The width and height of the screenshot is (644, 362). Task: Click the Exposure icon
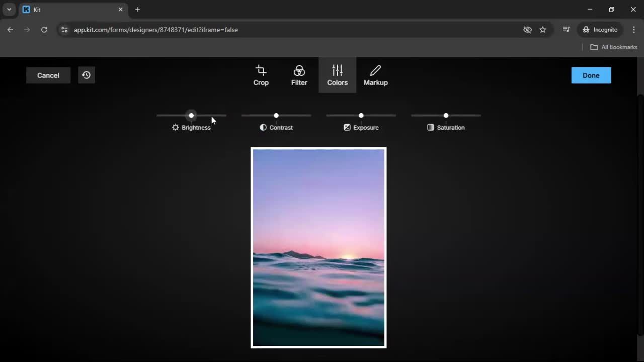[x=347, y=127]
